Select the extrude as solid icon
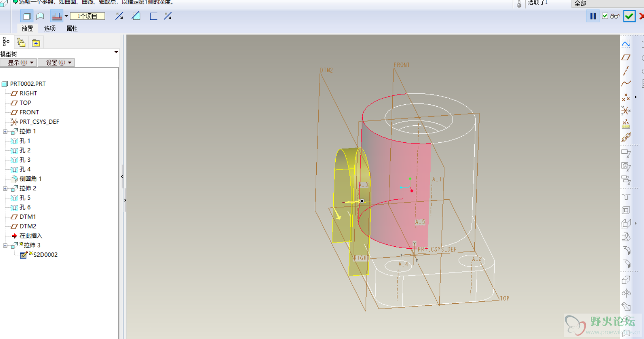This screenshot has width=644, height=339. coord(27,16)
